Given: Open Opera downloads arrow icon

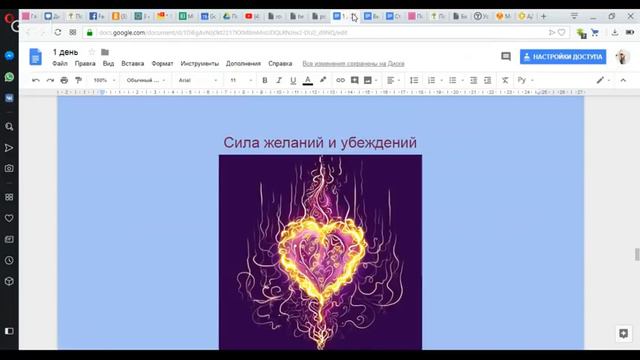Looking at the screenshot, I should pos(615,32).
